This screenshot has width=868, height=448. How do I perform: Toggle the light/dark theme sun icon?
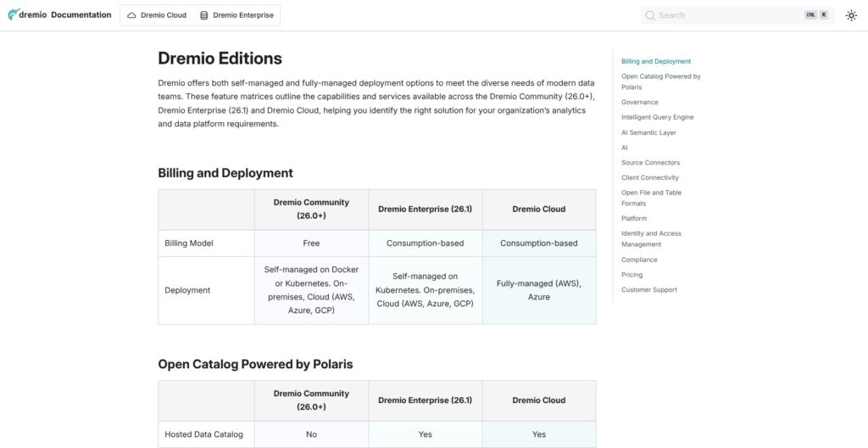point(851,15)
